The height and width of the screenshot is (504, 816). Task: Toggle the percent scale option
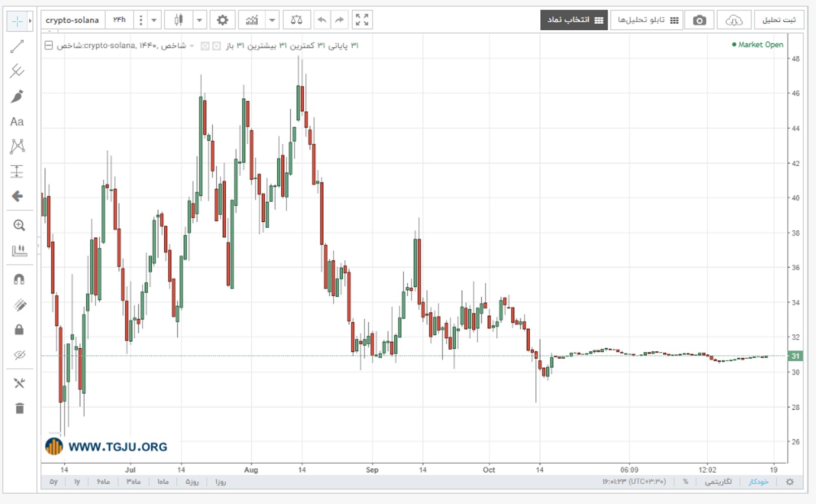pos(685,482)
